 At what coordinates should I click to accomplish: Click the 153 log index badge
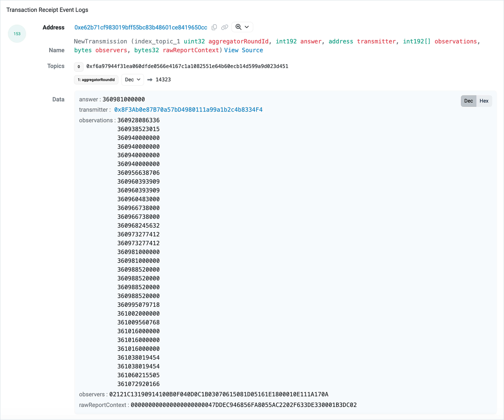pyautogui.click(x=17, y=34)
